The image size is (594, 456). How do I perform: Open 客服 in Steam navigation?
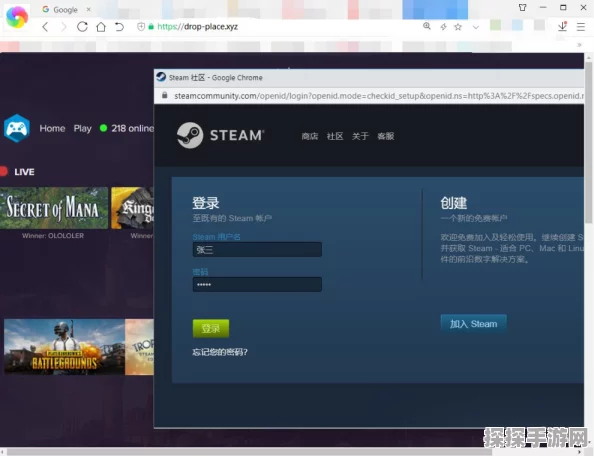point(386,136)
